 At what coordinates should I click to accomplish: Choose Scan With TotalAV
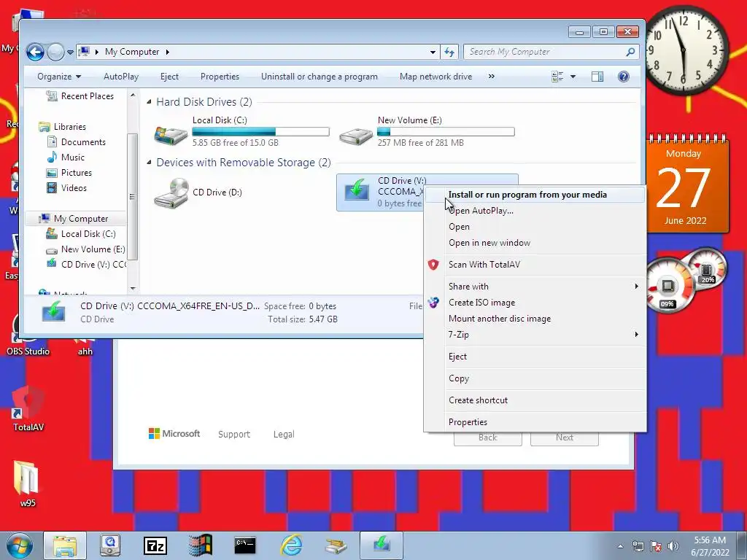tap(484, 265)
